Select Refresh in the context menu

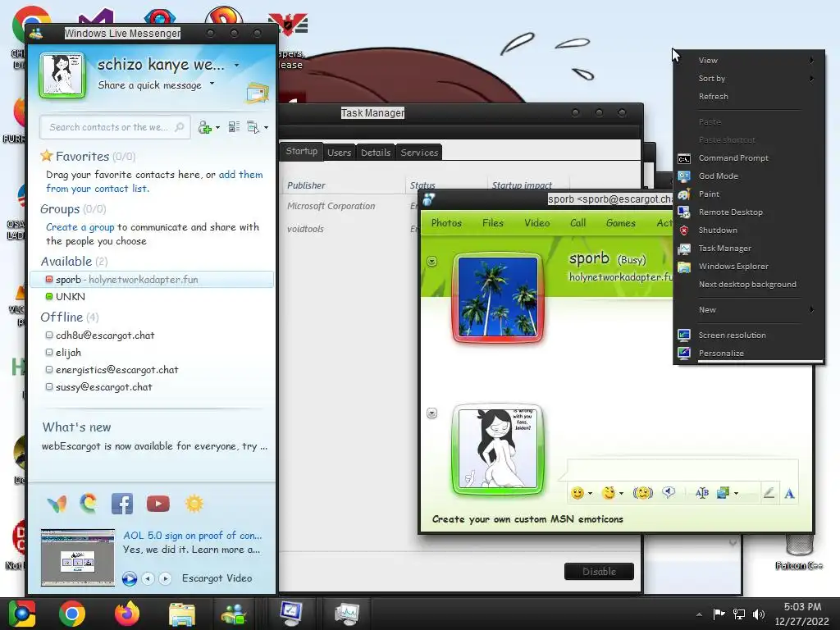coord(748,97)
